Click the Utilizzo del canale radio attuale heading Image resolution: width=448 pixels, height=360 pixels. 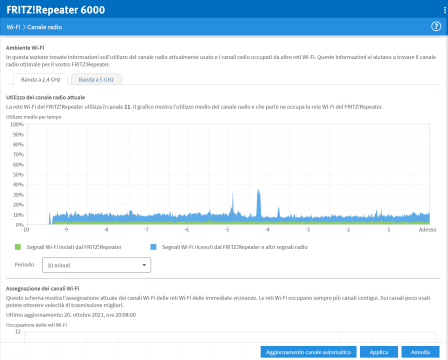tap(45, 97)
